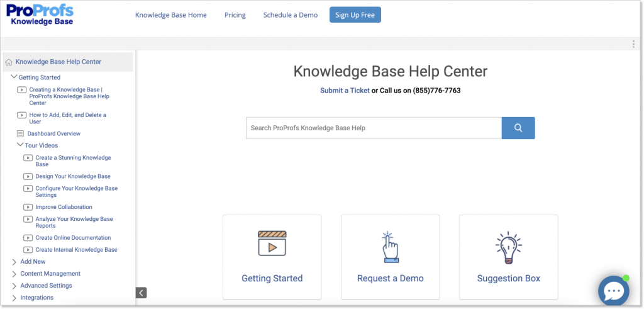Open the Improve Collaboration video
Image resolution: width=644 pixels, height=309 pixels.
point(64,207)
